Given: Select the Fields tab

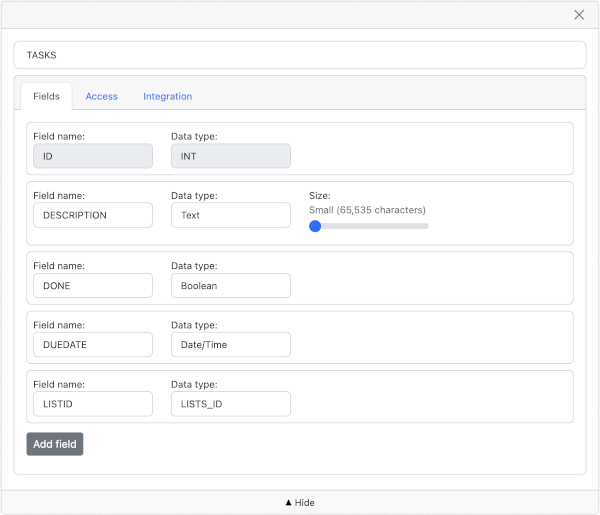Looking at the screenshot, I should click(x=46, y=96).
